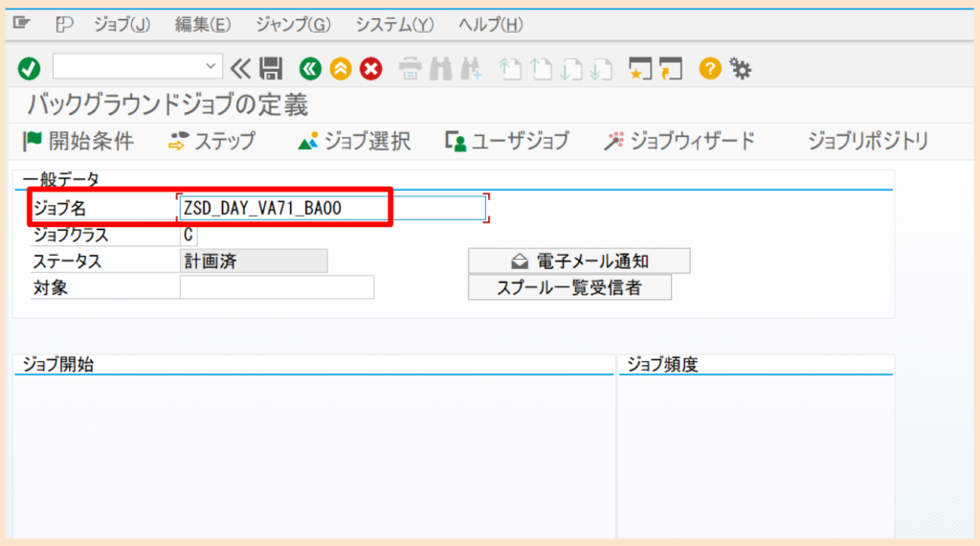Click the ジョブ名 input field
Image resolution: width=980 pixels, height=546 pixels.
point(332,208)
